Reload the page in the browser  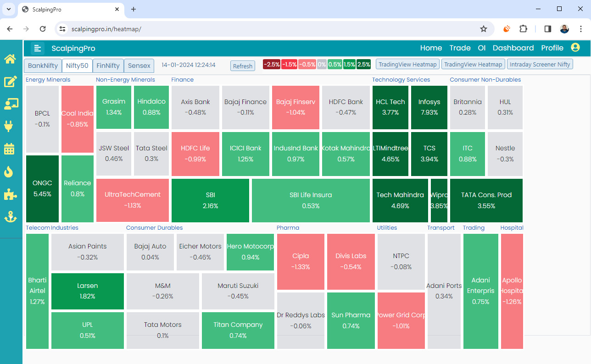tap(43, 29)
